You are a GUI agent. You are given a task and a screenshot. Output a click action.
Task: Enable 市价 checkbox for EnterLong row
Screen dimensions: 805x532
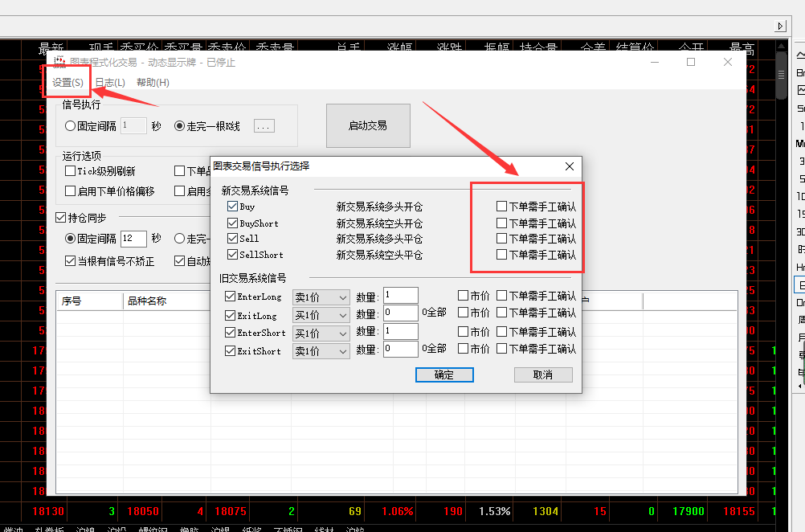tap(463, 296)
